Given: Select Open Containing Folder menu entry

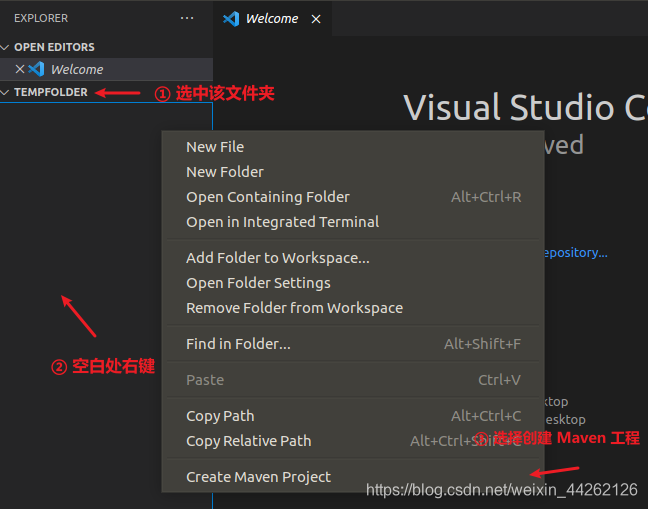Looking at the screenshot, I should [x=353, y=197].
